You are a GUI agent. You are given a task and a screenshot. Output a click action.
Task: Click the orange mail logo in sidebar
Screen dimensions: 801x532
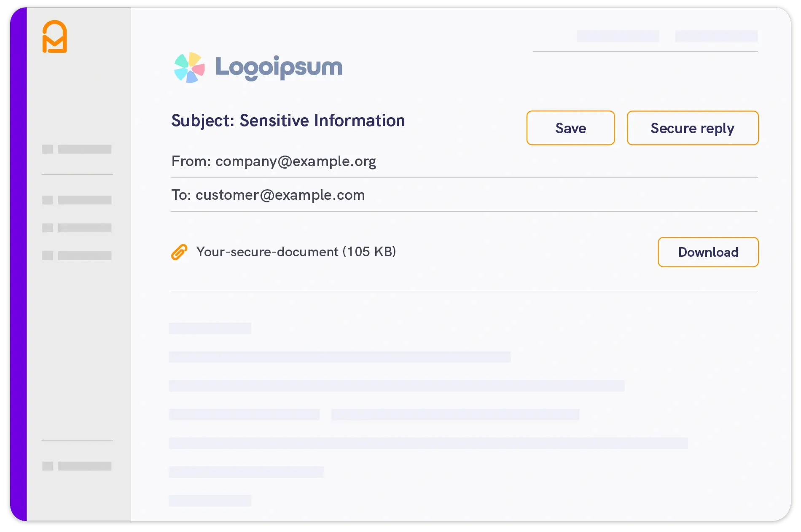click(54, 37)
